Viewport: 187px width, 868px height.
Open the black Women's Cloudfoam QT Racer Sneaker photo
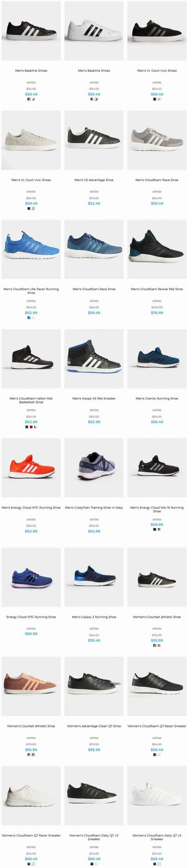[x=157, y=686]
